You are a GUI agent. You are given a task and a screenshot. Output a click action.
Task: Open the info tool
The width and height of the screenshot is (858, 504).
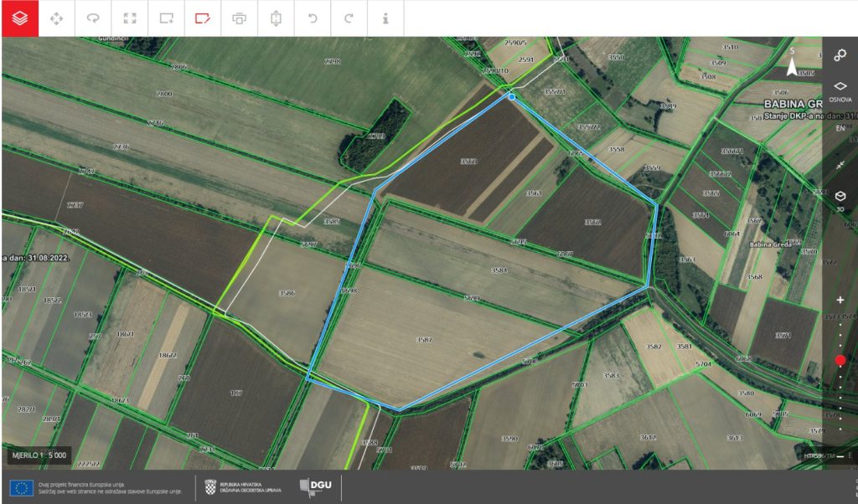click(385, 18)
